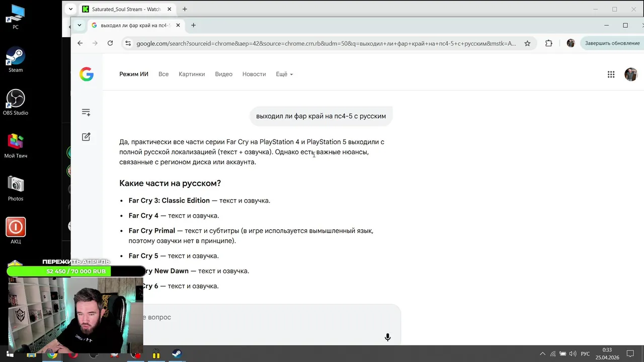The image size is (644, 362).
Task: Click the 'New Dawn' list item
Action: 196,271
